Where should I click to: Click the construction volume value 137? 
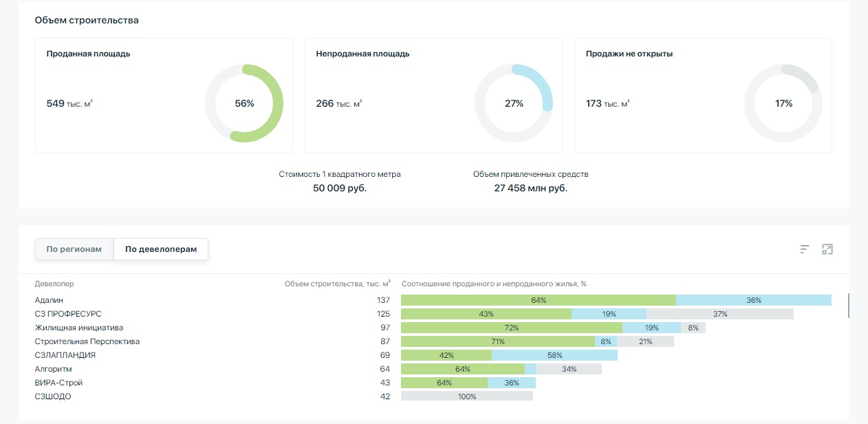(383, 300)
